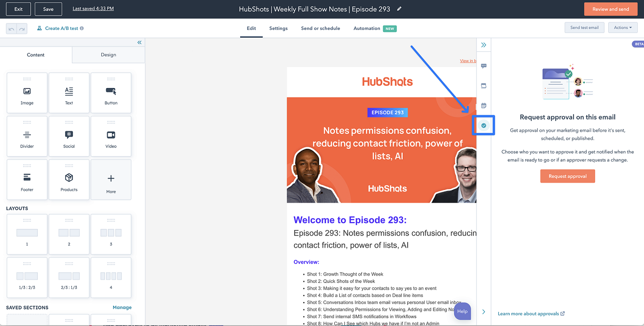Viewport: 644px width, 326px height.
Task: Add a Social block
Action: point(69,136)
